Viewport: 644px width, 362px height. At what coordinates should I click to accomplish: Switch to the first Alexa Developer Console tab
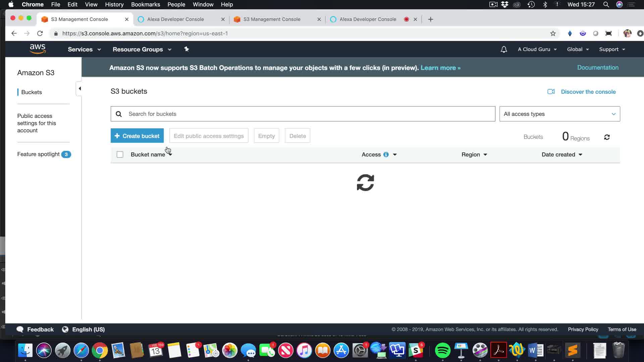coord(175,19)
